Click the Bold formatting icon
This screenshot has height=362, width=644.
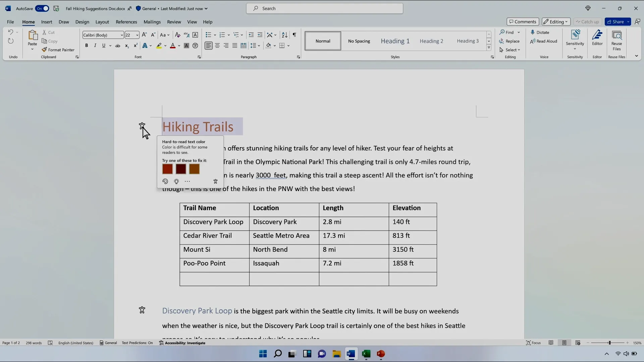click(x=87, y=46)
